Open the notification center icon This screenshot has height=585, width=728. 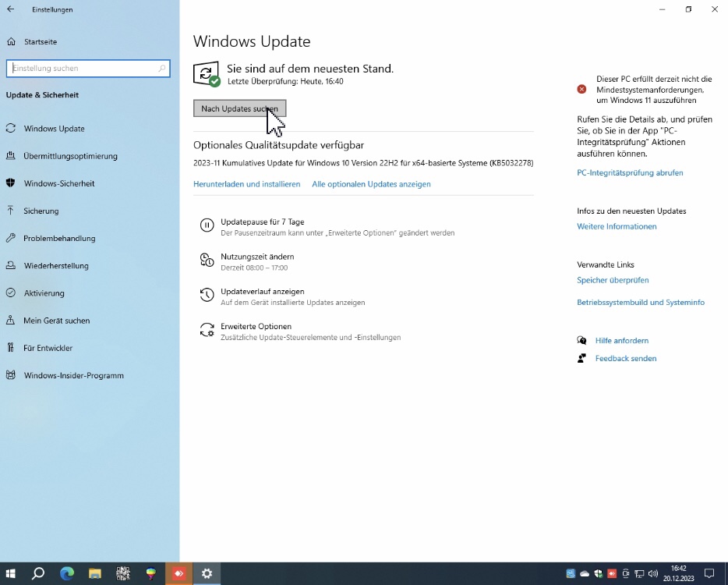coord(709,574)
